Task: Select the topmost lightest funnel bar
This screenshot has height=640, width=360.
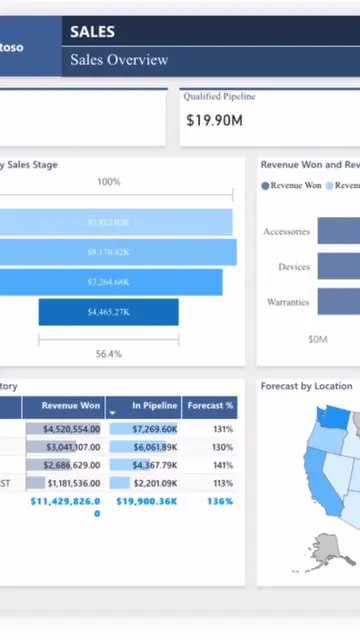Action: point(116,222)
